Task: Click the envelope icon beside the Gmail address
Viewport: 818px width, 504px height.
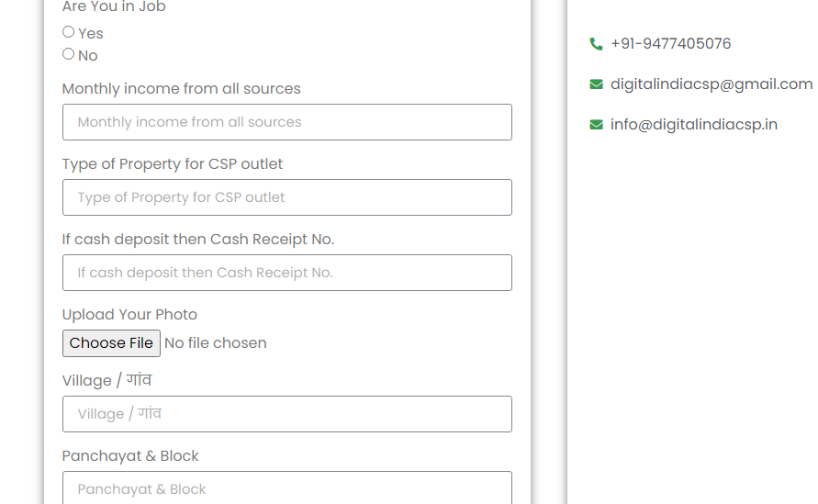Action: tap(596, 84)
